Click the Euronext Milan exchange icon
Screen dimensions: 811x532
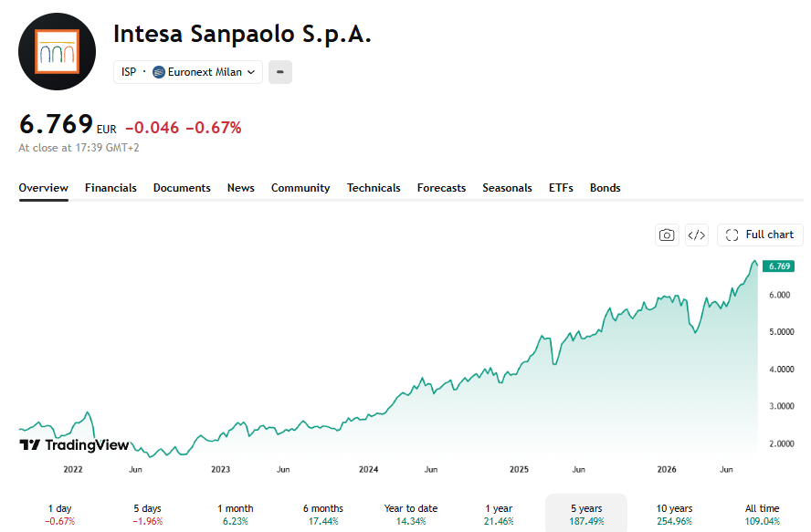click(159, 72)
